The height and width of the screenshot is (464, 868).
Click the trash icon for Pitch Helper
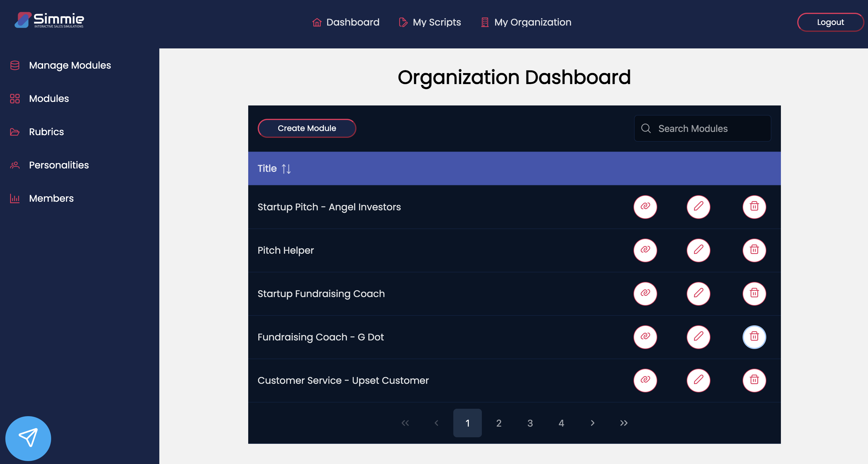click(754, 250)
